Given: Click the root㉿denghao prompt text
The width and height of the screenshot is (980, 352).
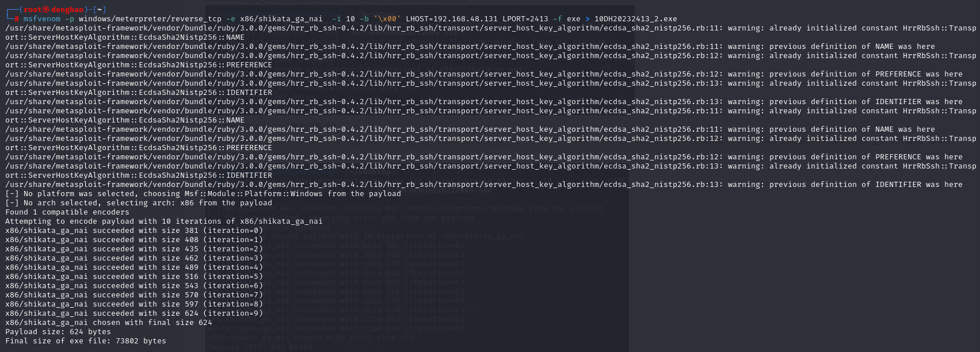Looking at the screenshot, I should [x=54, y=10].
